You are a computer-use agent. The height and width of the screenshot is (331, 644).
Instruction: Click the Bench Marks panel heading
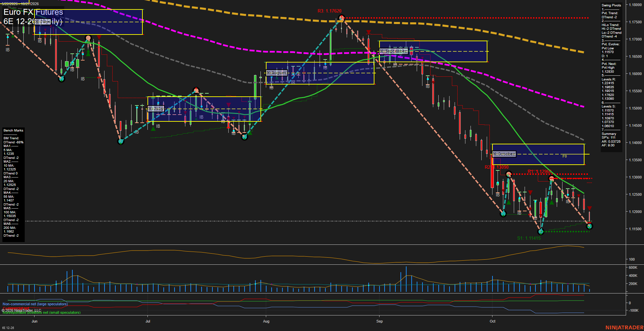(x=14, y=131)
